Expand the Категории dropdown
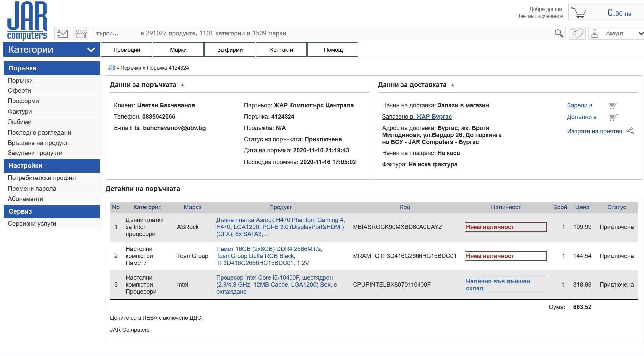This screenshot has height=356, width=644. point(52,50)
